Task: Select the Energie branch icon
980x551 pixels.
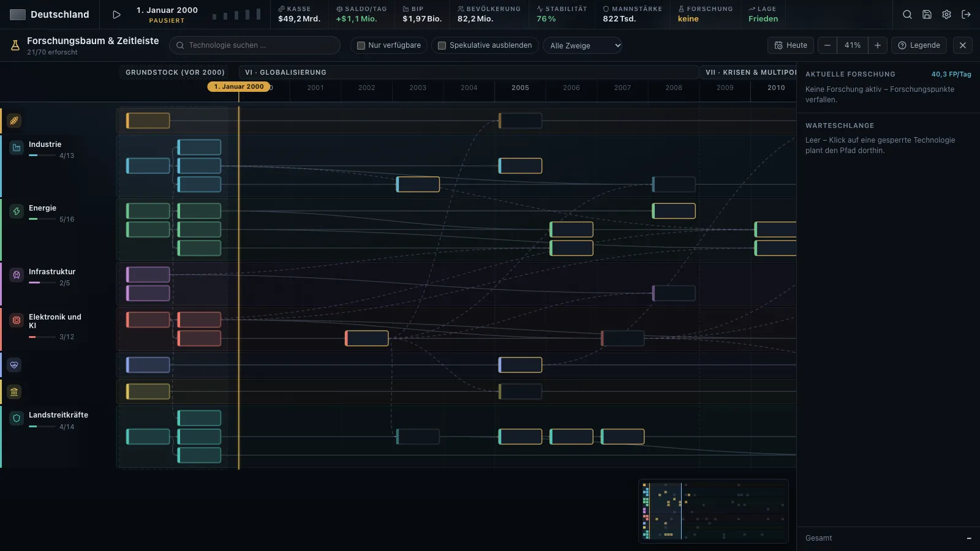Action: [x=17, y=211]
